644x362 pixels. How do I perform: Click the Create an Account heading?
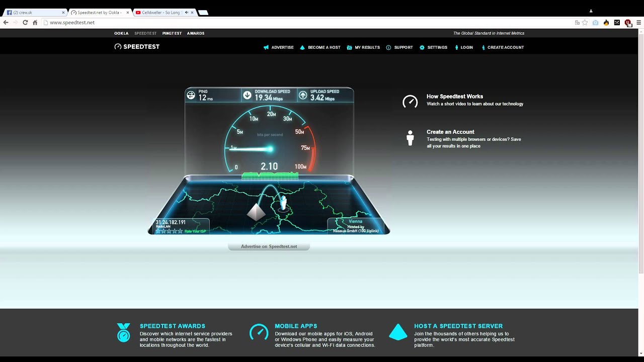(450, 132)
